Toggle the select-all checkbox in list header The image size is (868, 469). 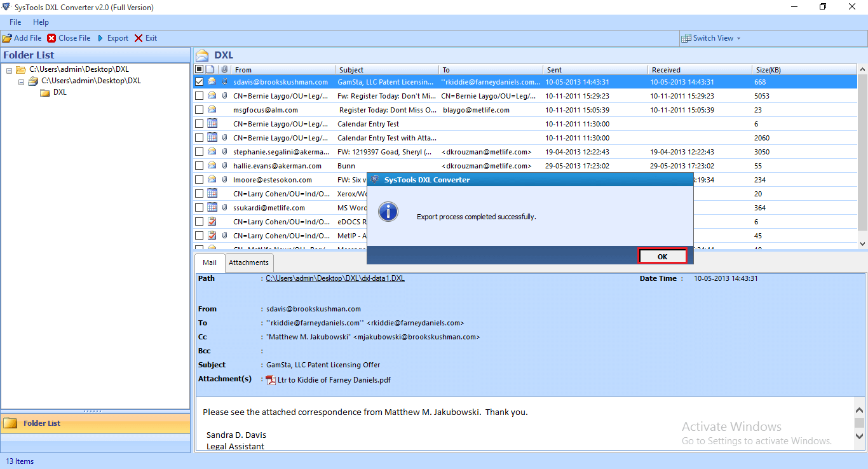coord(199,69)
